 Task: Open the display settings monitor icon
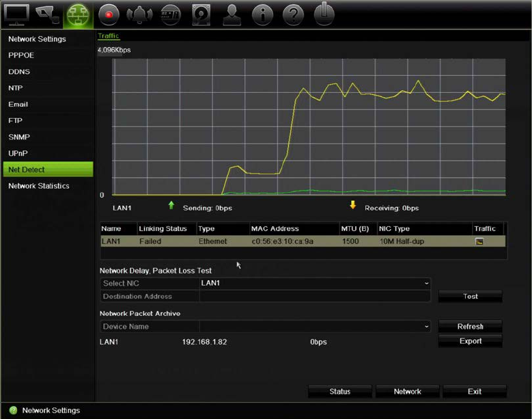pos(16,15)
